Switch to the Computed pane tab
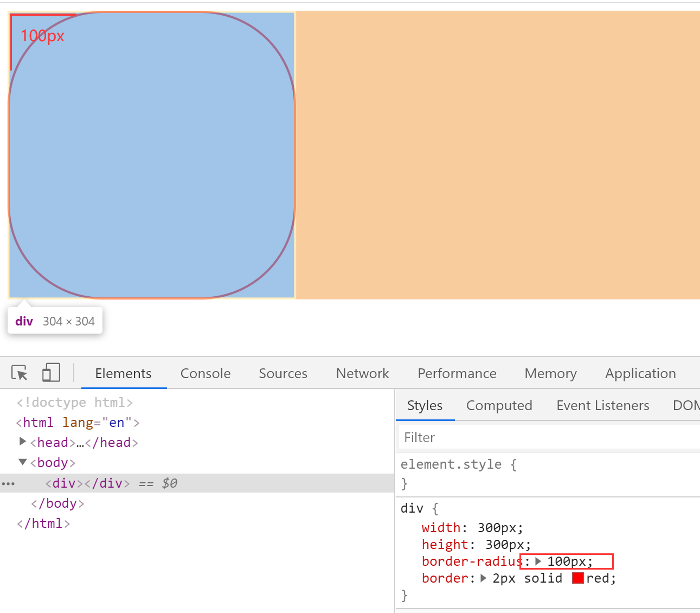Image resolution: width=700 pixels, height=613 pixels. click(499, 405)
